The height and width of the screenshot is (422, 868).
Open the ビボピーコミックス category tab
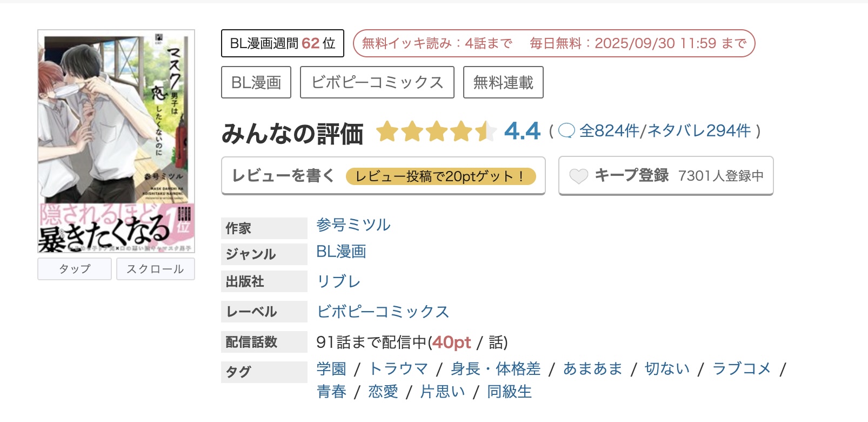point(377,82)
